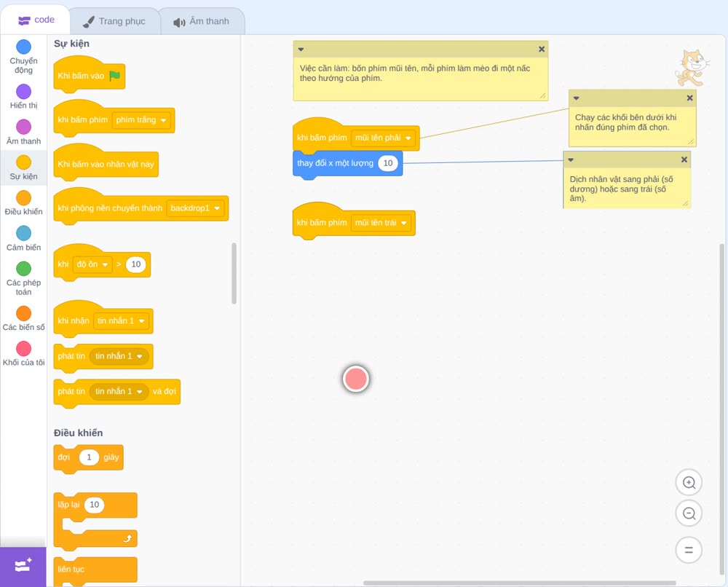Switch to the Trang phục tab
This screenshot has width=728, height=587.
[114, 21]
